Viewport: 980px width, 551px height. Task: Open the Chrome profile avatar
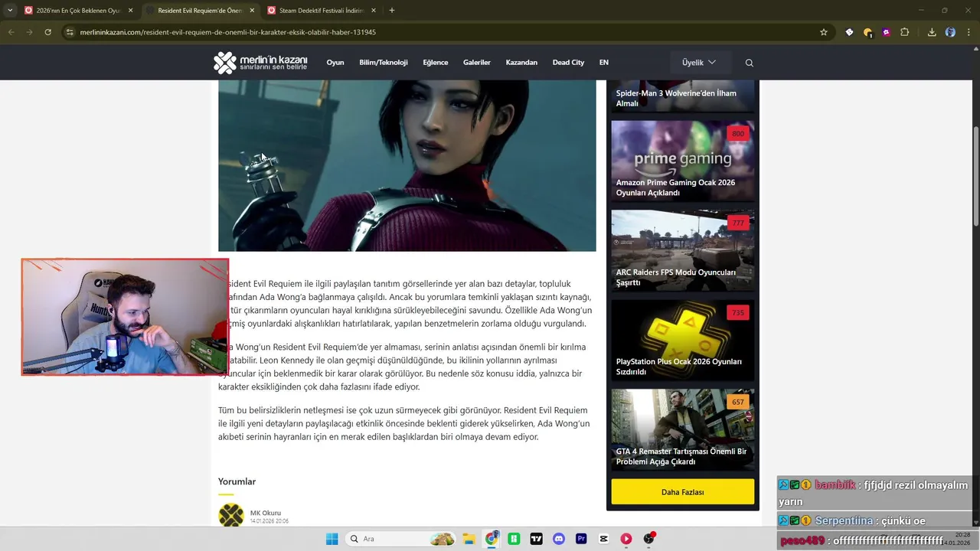point(950,32)
